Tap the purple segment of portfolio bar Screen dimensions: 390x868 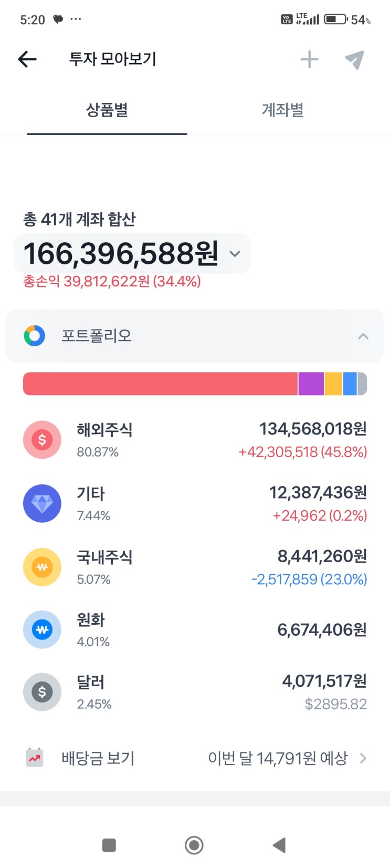click(311, 384)
